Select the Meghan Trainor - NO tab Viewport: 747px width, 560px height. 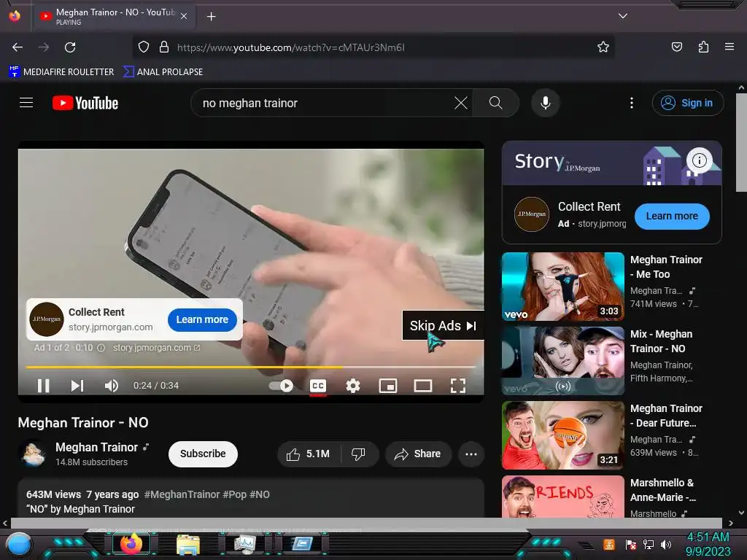pos(115,16)
